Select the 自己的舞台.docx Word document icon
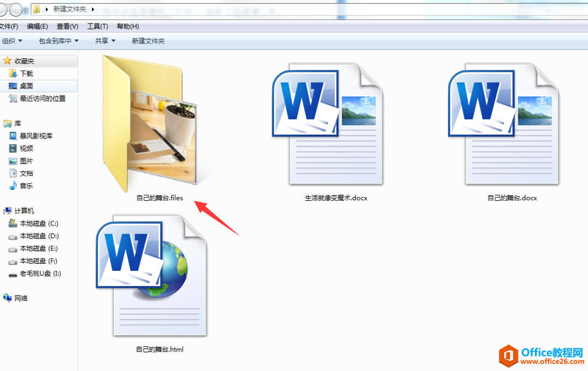The image size is (588, 371). click(x=504, y=124)
